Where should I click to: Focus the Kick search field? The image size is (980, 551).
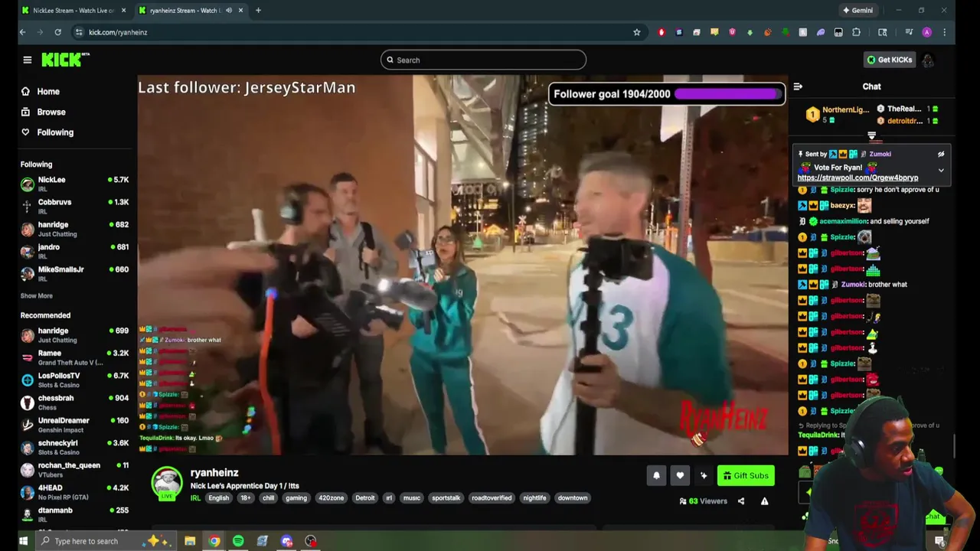point(483,60)
